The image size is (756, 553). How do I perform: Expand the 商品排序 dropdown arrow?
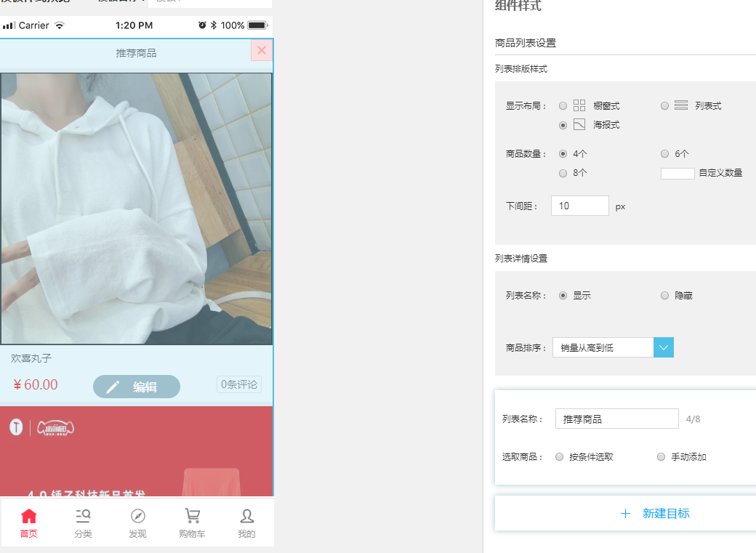click(x=664, y=347)
